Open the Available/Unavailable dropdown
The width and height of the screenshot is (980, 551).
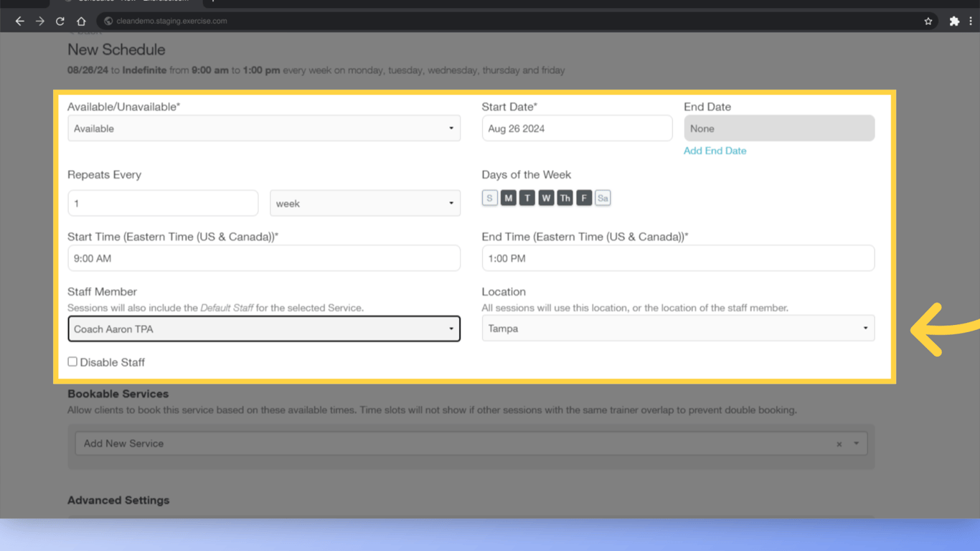[264, 128]
